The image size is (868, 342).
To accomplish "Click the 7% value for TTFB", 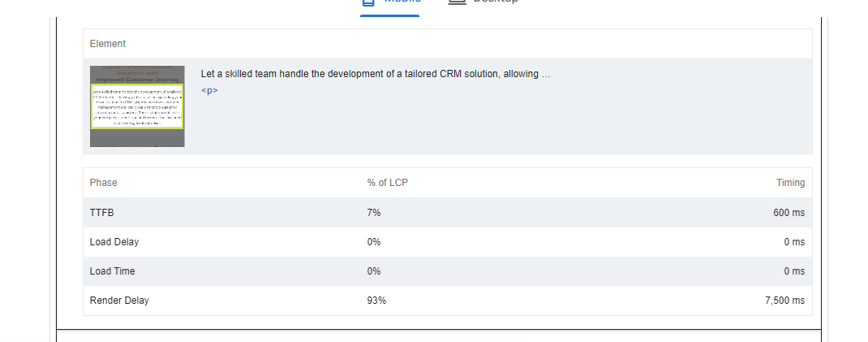I will point(374,212).
